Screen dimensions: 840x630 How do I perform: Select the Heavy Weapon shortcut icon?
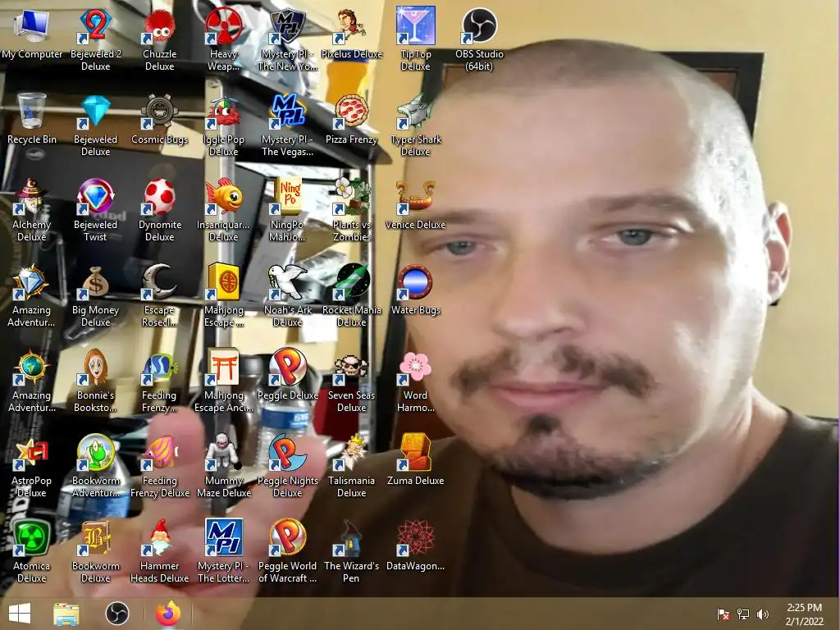coord(223,40)
